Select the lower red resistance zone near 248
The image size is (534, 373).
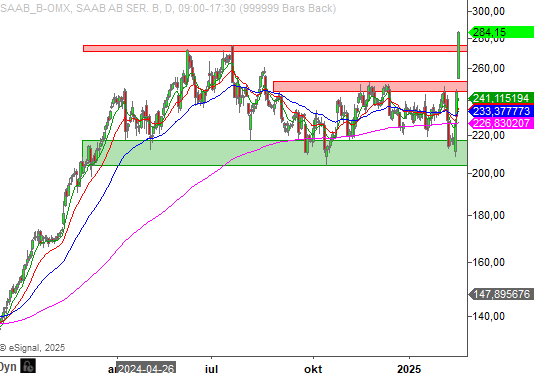click(370, 87)
